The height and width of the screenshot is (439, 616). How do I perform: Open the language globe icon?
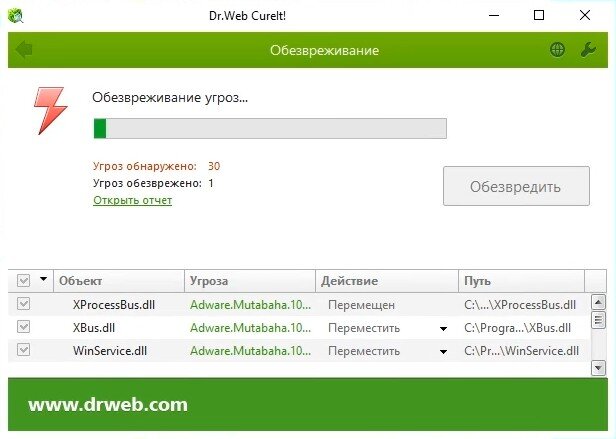point(557,50)
